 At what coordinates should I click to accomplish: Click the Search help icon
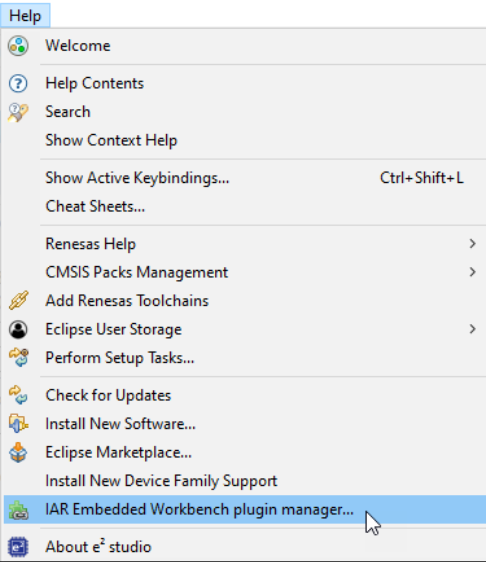click(18, 112)
